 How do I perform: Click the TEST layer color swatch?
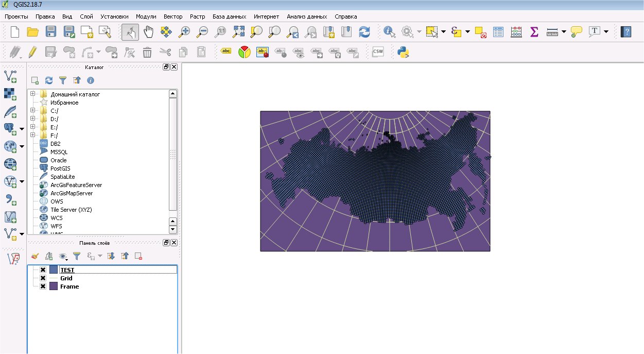(x=54, y=270)
